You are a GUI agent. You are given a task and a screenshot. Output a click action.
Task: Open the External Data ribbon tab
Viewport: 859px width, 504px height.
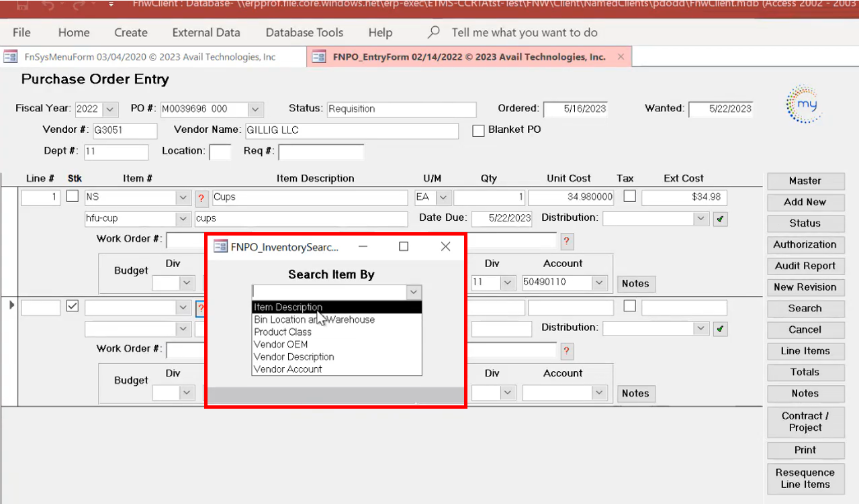[x=206, y=32]
